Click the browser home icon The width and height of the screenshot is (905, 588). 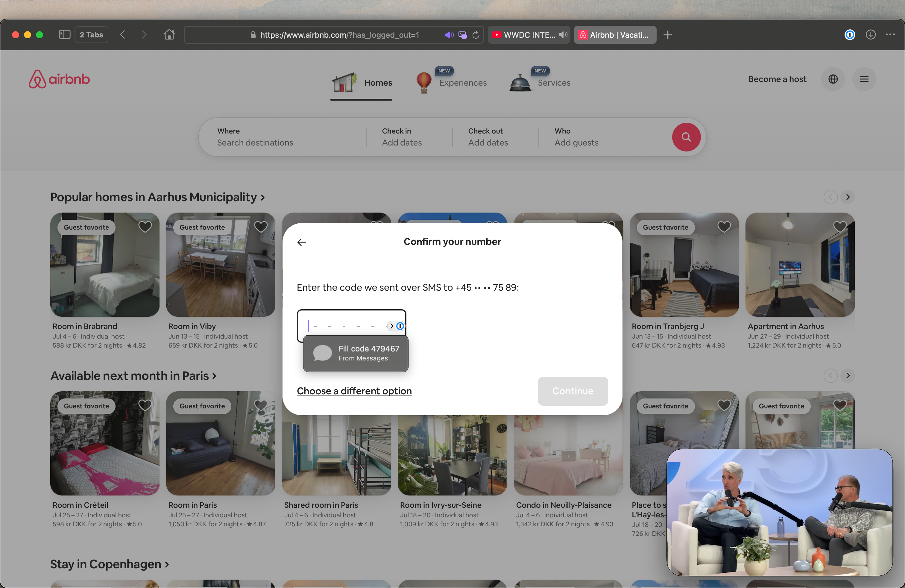click(x=169, y=35)
